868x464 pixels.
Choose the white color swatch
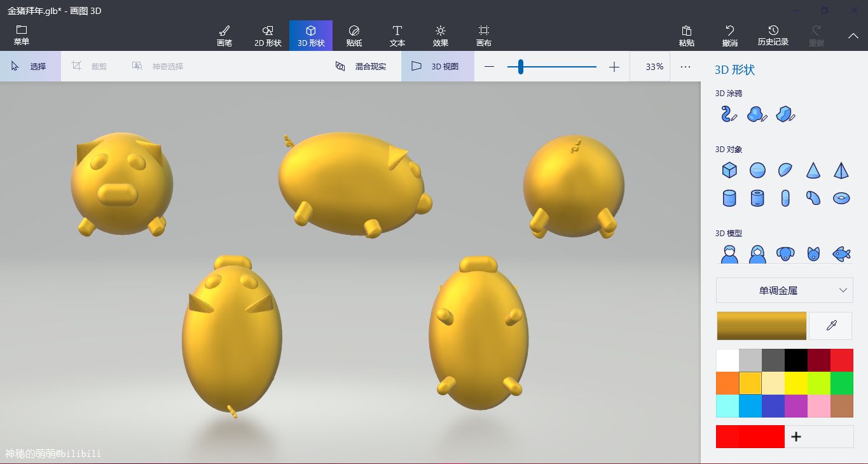727,360
